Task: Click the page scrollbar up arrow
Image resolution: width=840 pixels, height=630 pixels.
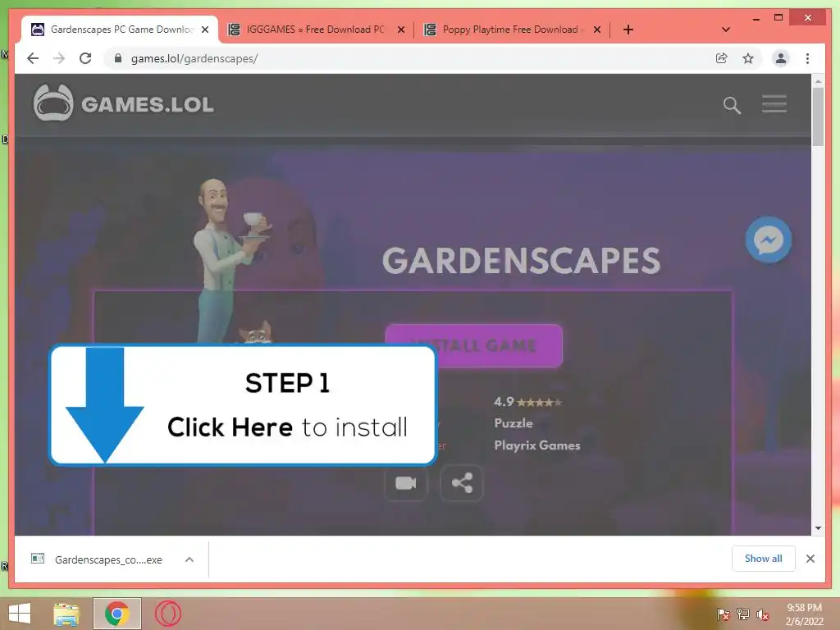Action: click(x=818, y=81)
